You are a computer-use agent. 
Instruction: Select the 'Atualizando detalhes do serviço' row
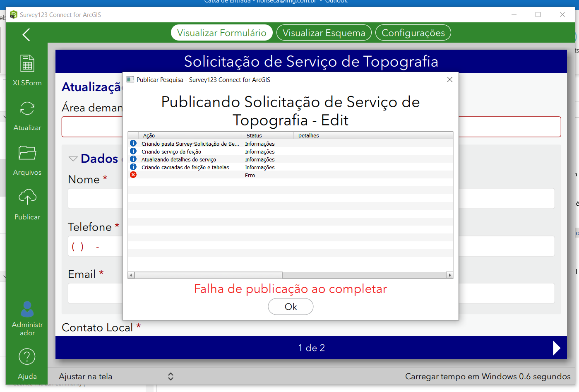coord(291,159)
